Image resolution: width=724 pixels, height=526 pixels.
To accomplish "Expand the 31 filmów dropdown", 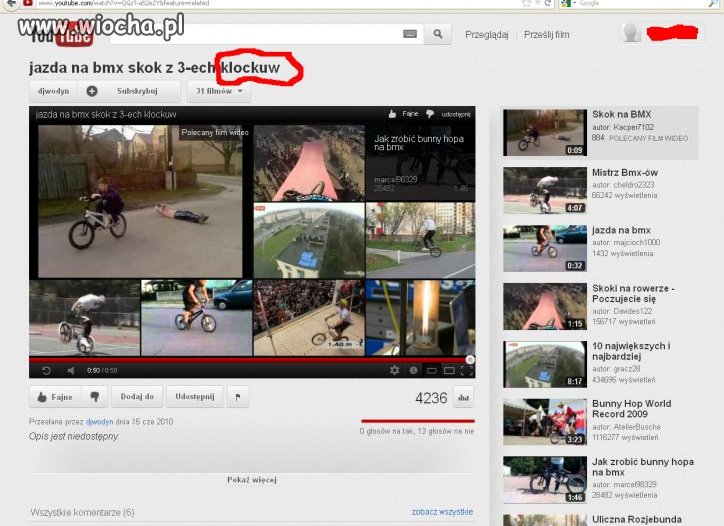I will [219, 91].
